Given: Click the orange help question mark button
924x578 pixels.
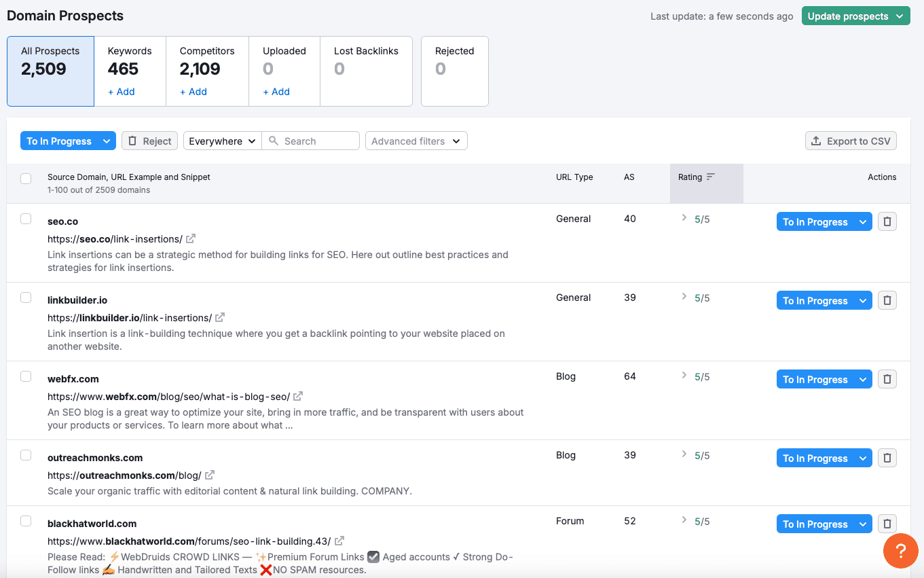Looking at the screenshot, I should click(x=900, y=550).
